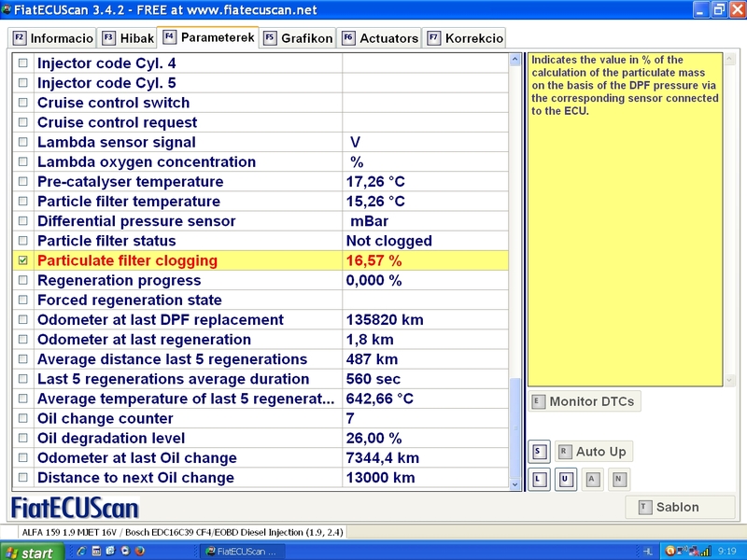Screen dimensions: 747x560
Task: Select the Odometer at last Oil change row
Action: [261, 457]
